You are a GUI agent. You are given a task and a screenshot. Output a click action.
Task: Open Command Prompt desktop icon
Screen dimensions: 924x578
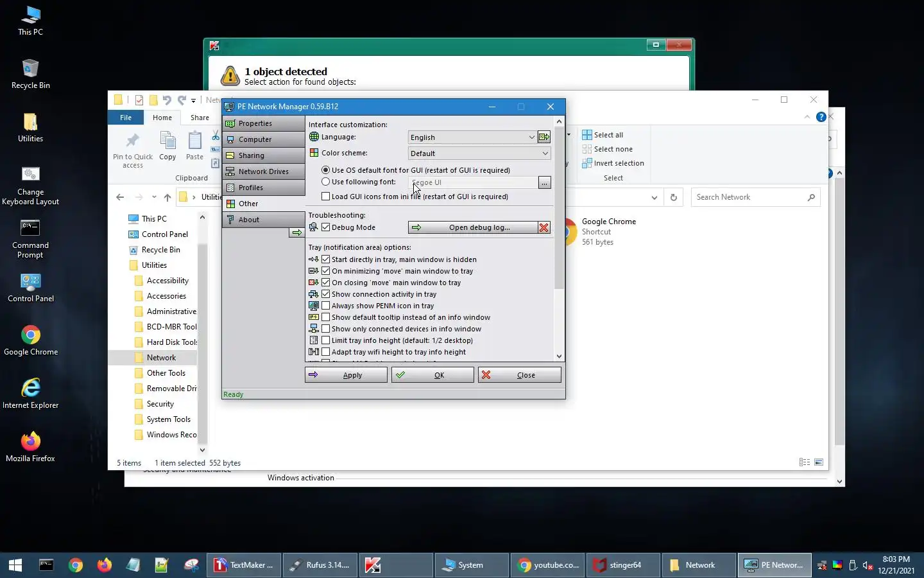(x=30, y=238)
